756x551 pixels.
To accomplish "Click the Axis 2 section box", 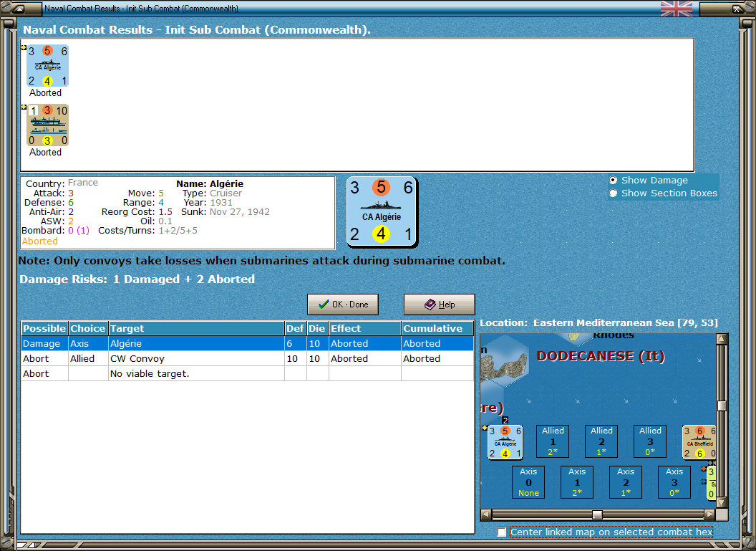I will [625, 482].
